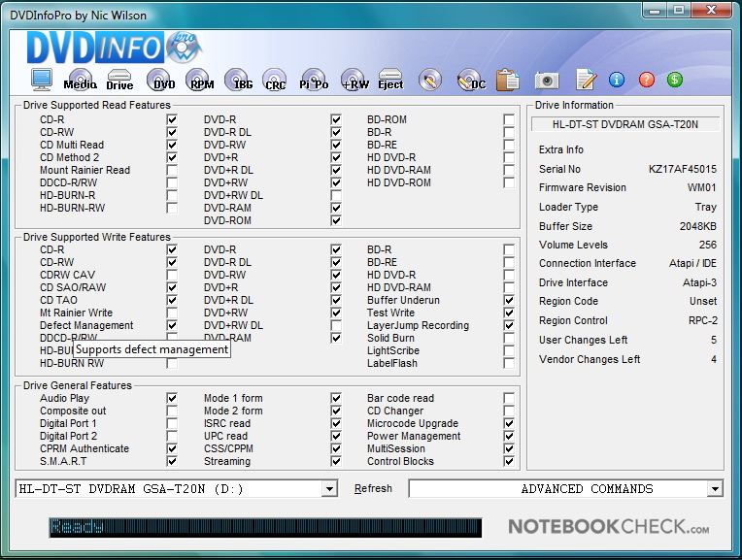Screen dimensions: 742x560
Task: Show the blue information icon
Action: [x=616, y=80]
